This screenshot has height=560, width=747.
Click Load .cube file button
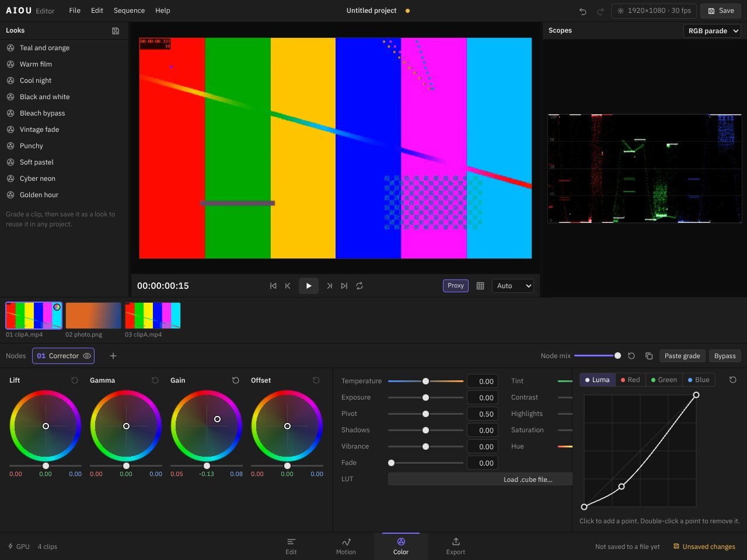(480, 480)
